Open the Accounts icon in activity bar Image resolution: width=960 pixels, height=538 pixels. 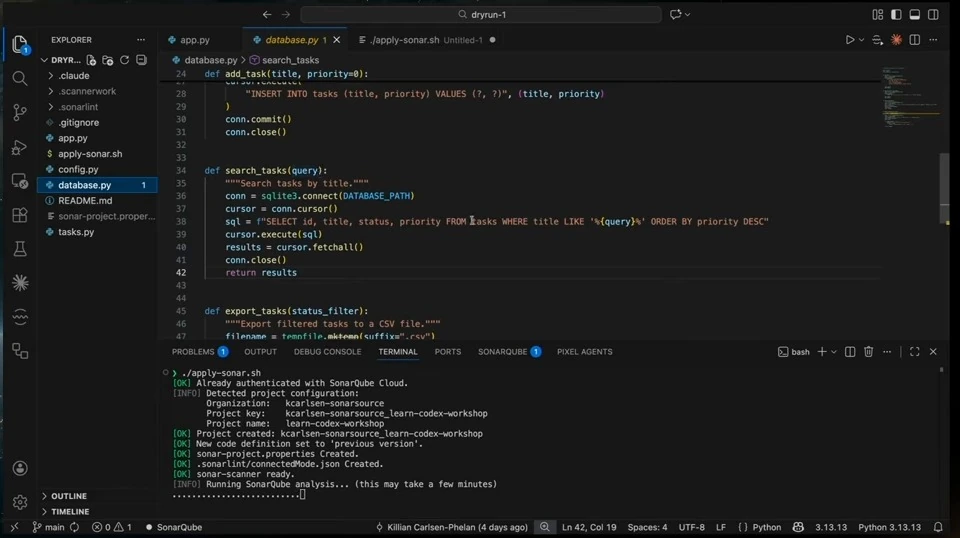pos(20,468)
